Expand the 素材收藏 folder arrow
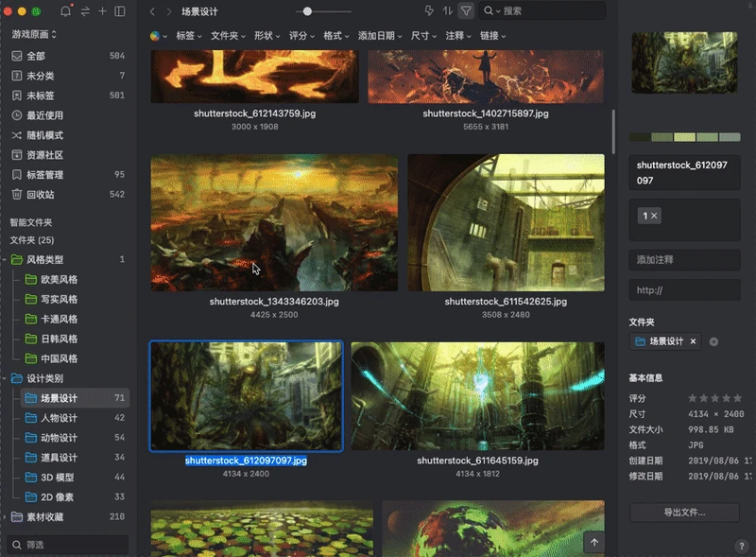The height and width of the screenshot is (557, 756). (5, 517)
